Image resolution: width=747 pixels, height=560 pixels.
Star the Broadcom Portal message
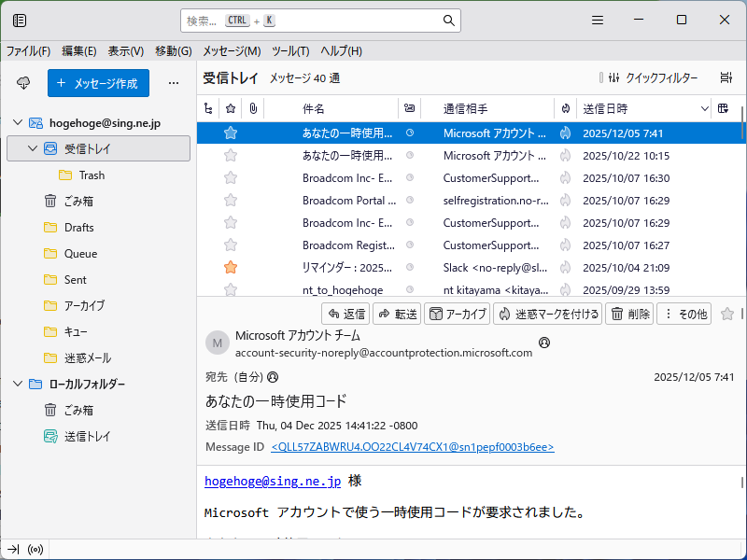pyautogui.click(x=231, y=200)
